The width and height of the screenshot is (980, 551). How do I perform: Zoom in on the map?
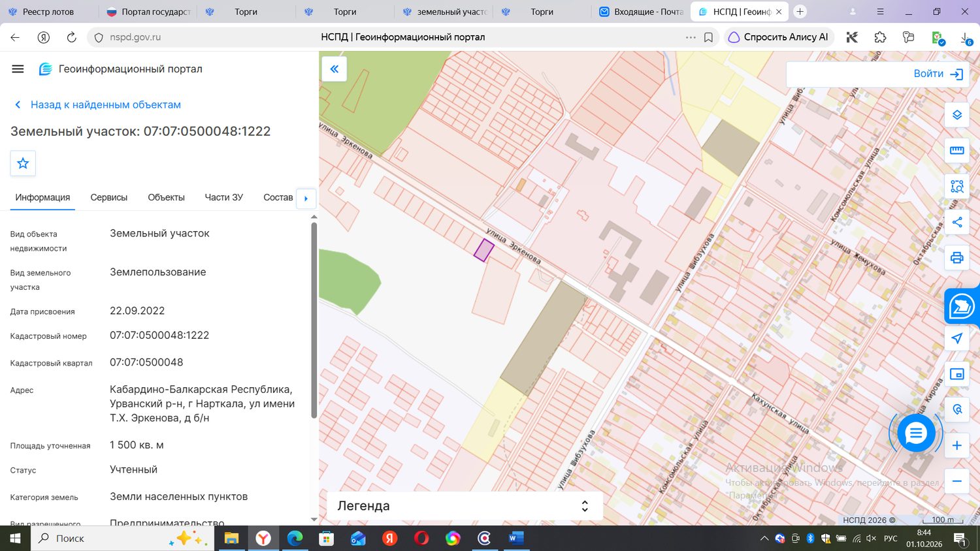[956, 445]
